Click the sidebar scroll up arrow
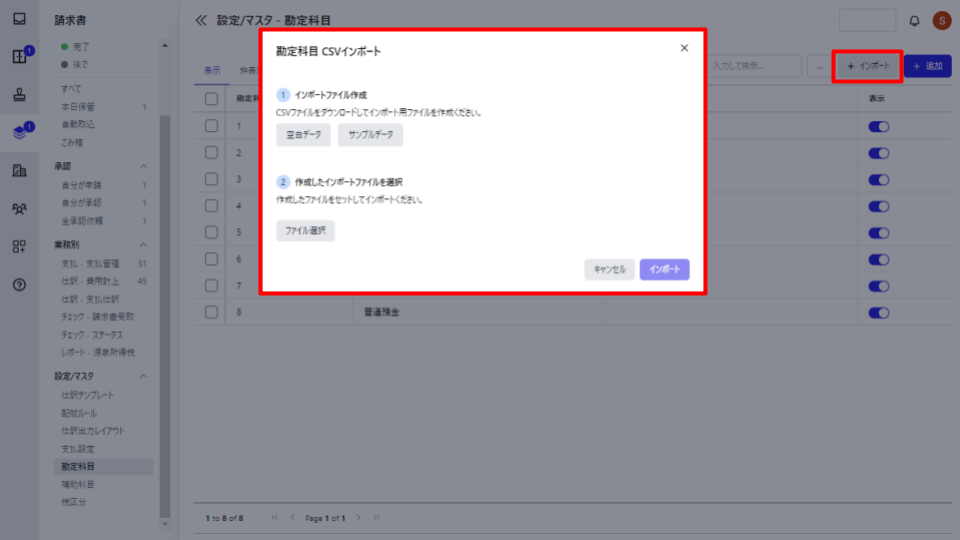The width and height of the screenshot is (960, 540). click(x=165, y=46)
